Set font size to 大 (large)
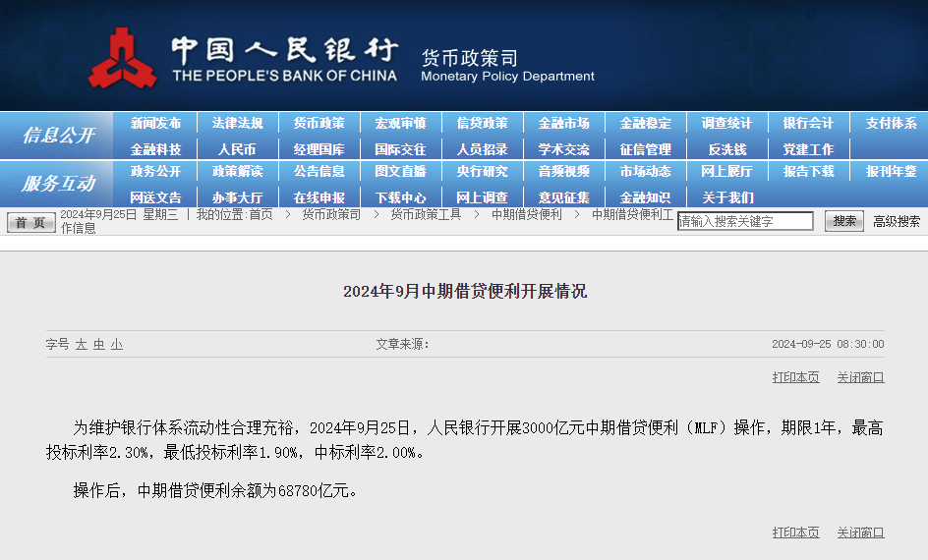This screenshot has width=928, height=560. pyautogui.click(x=82, y=345)
